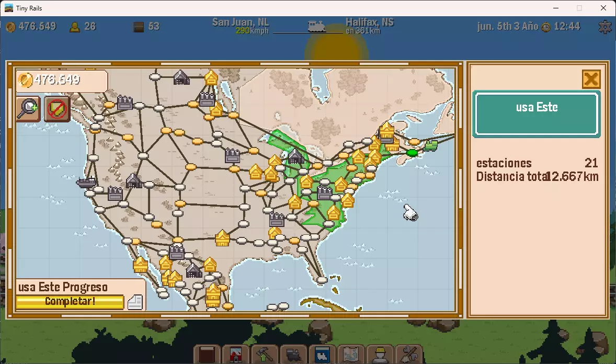Open the hammer upgrade toolbar icon
Image resolution: width=616 pixels, height=364 pixels.
(265, 354)
